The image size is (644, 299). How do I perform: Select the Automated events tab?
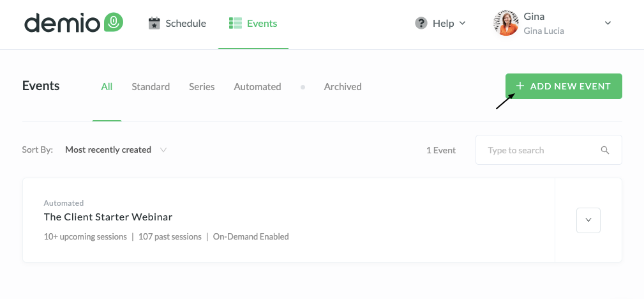pyautogui.click(x=257, y=87)
